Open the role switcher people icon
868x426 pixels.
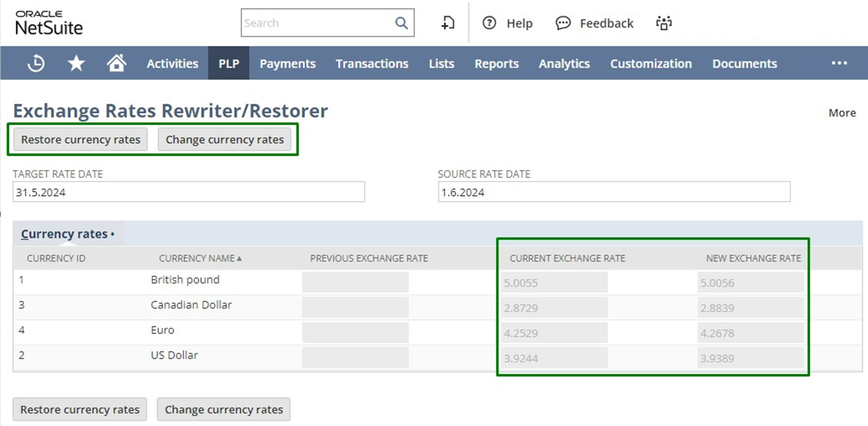tap(664, 23)
